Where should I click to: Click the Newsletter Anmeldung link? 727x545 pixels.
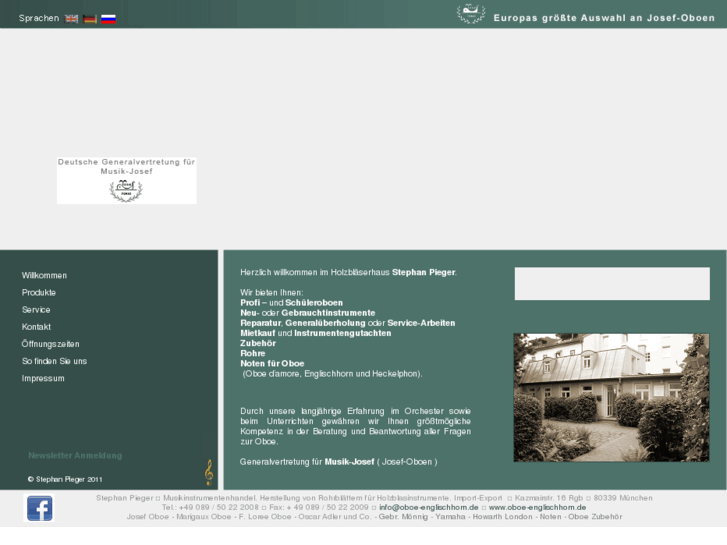click(x=75, y=455)
